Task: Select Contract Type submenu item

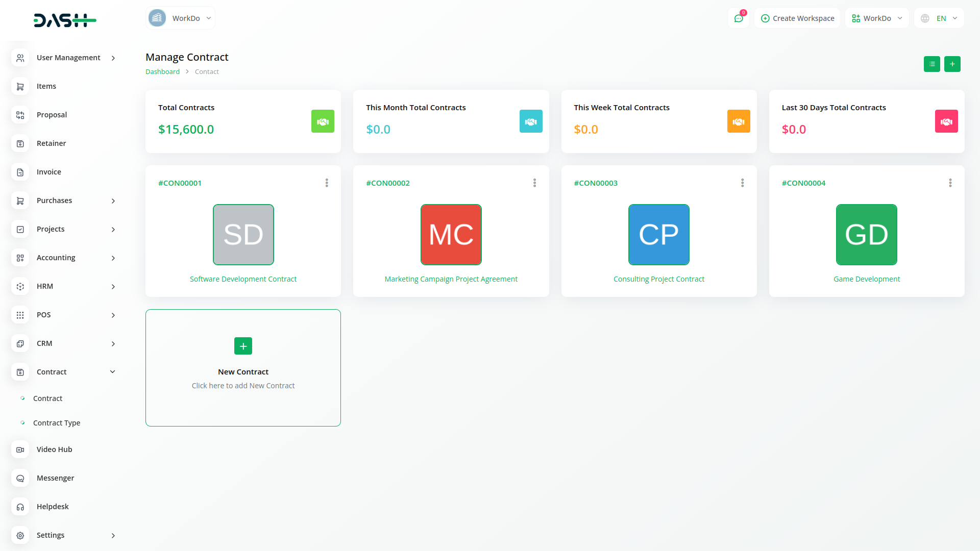Action: pyautogui.click(x=57, y=423)
